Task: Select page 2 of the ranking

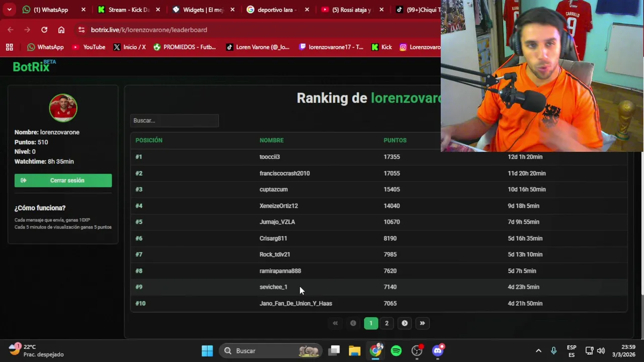Action: [x=387, y=323]
